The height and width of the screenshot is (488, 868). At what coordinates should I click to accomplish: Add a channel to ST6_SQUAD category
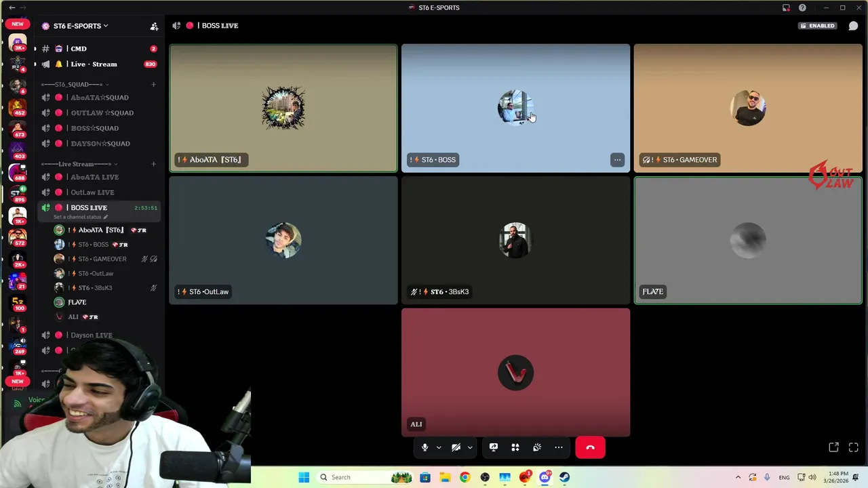point(154,84)
